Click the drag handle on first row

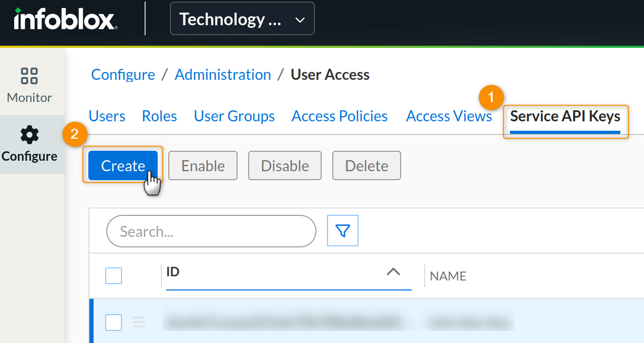[x=139, y=322]
